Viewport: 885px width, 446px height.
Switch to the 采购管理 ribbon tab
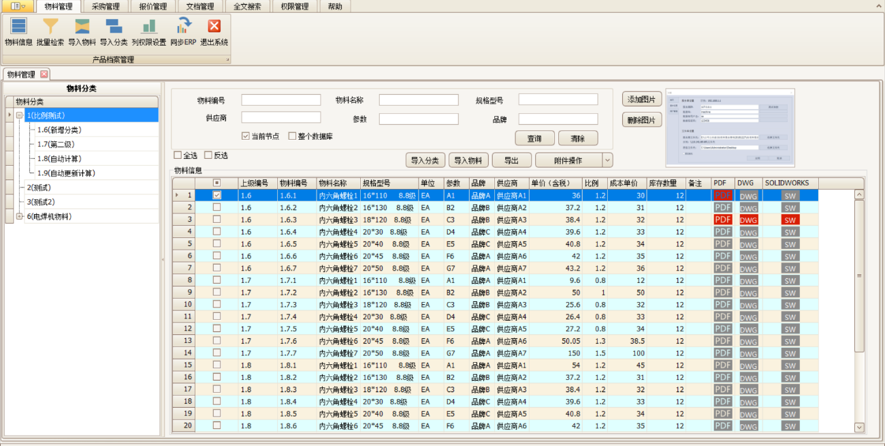coord(105,6)
